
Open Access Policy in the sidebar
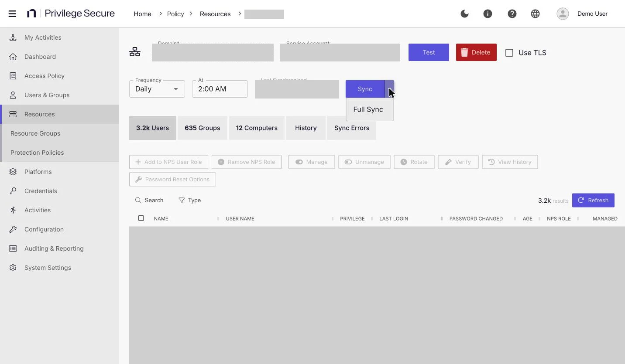click(x=59, y=76)
